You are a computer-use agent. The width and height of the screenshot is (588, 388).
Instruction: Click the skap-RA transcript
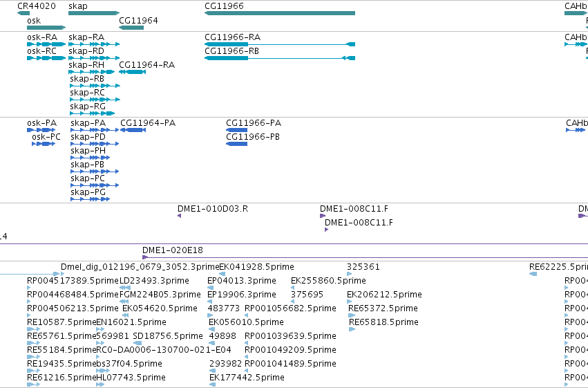click(94, 44)
